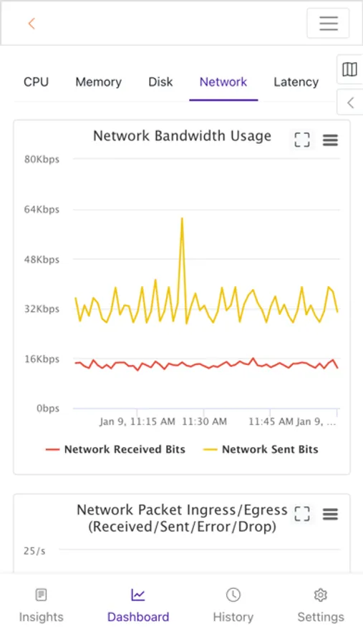Open the map view side icon
The height and width of the screenshot is (644, 363).
click(x=350, y=69)
